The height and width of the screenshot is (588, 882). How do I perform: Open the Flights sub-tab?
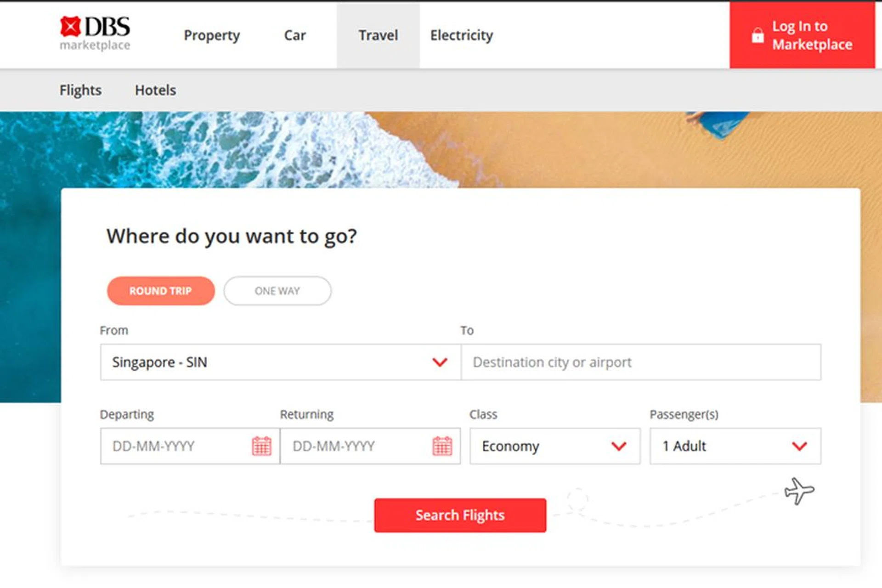pyautogui.click(x=80, y=90)
